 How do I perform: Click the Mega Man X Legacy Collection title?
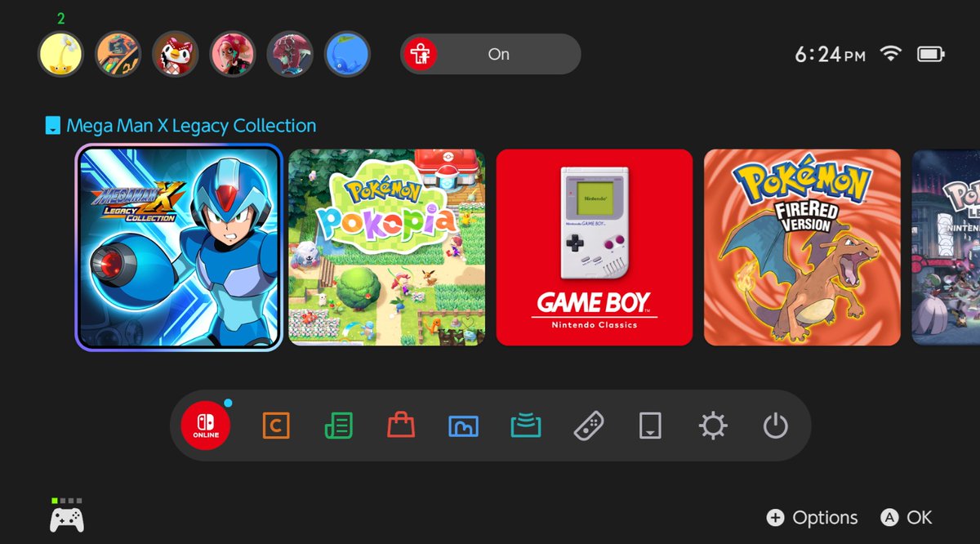click(x=191, y=126)
